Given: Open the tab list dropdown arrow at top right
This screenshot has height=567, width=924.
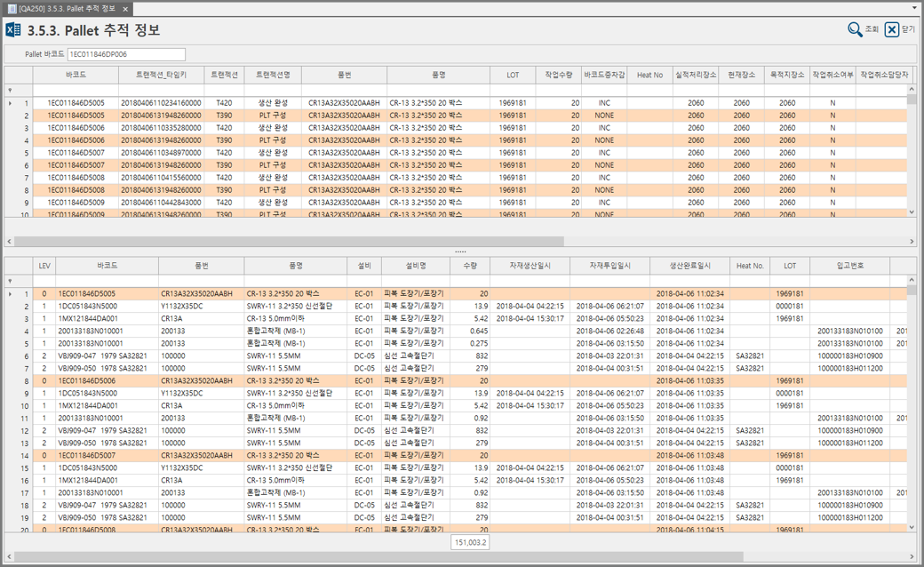Looking at the screenshot, I should click(915, 8).
